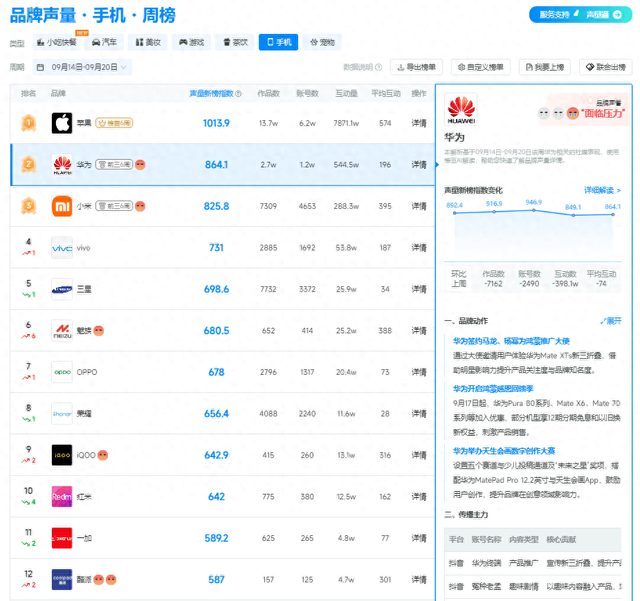Image resolution: width=640 pixels, height=601 pixels.
Task: Click the 面临压力 status tag
Action: [602, 113]
